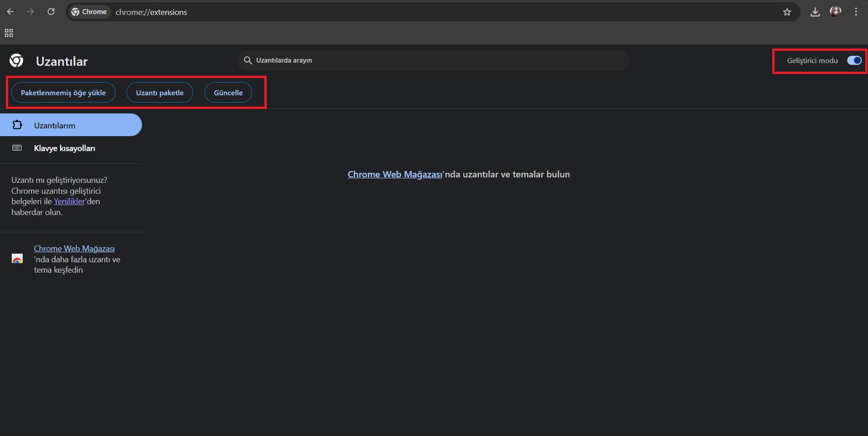Open the central Chrome Web Mağazası link
This screenshot has height=436, width=868.
(x=395, y=174)
